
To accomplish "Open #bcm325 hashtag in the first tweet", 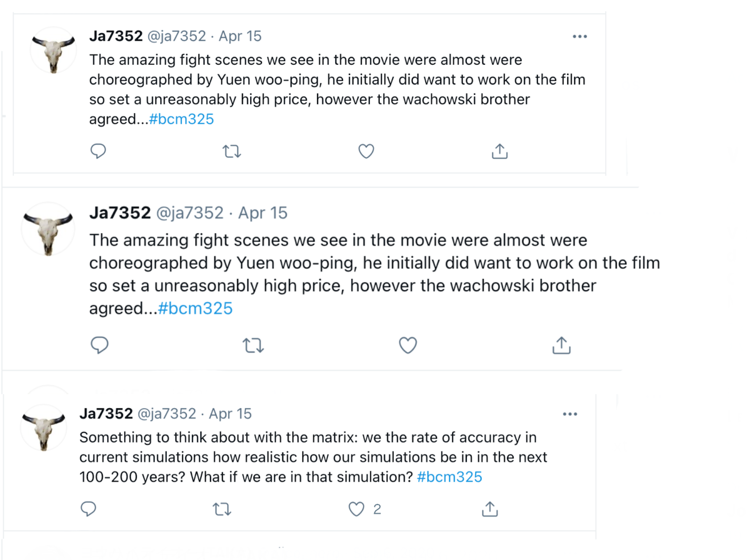I will (181, 119).
